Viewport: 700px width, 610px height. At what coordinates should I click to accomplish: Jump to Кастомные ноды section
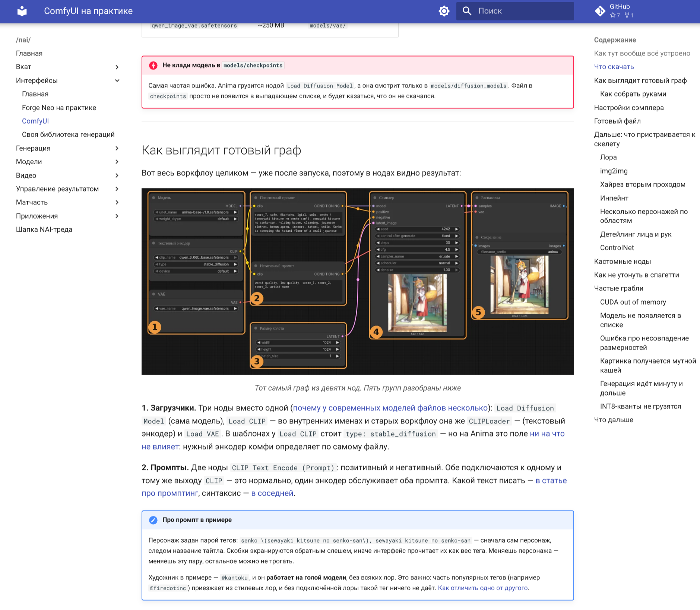tap(622, 261)
